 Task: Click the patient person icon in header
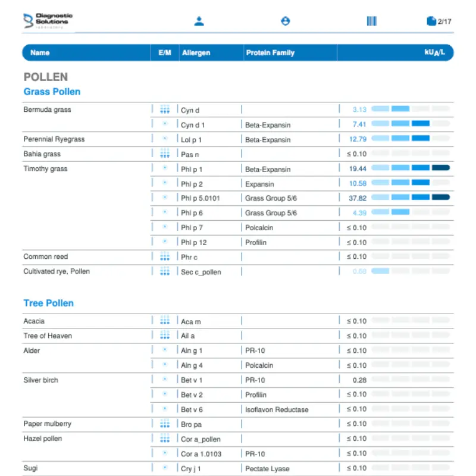pos(199,21)
